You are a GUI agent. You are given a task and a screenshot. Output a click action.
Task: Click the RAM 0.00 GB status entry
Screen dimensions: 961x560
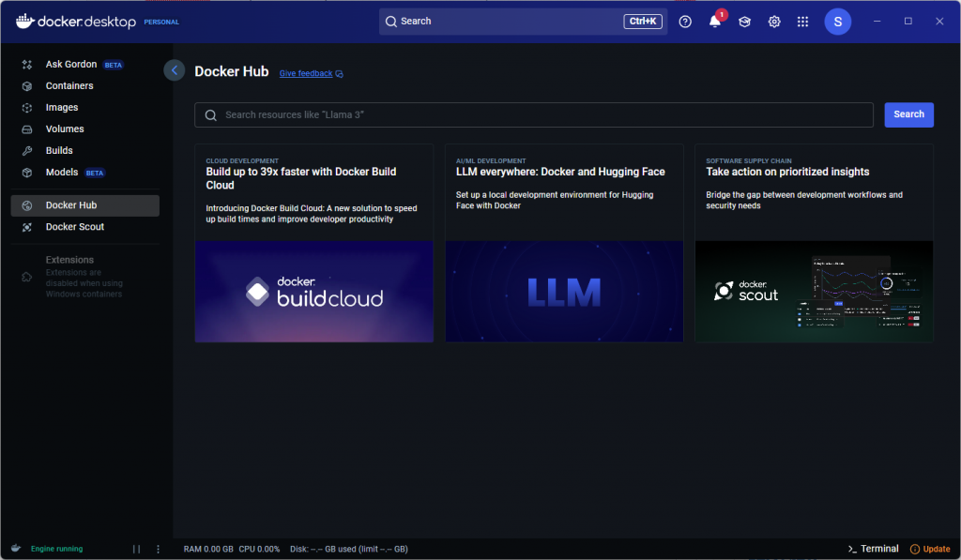tap(208, 549)
